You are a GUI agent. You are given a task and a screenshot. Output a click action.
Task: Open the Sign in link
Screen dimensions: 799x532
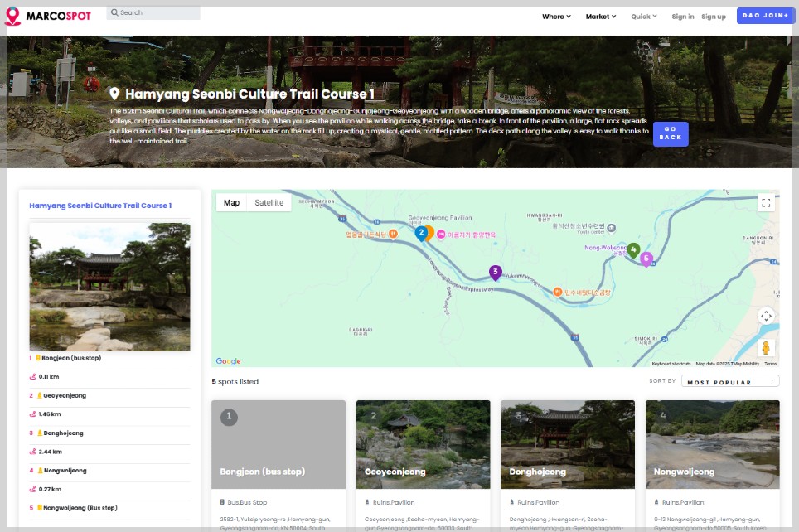pos(683,17)
